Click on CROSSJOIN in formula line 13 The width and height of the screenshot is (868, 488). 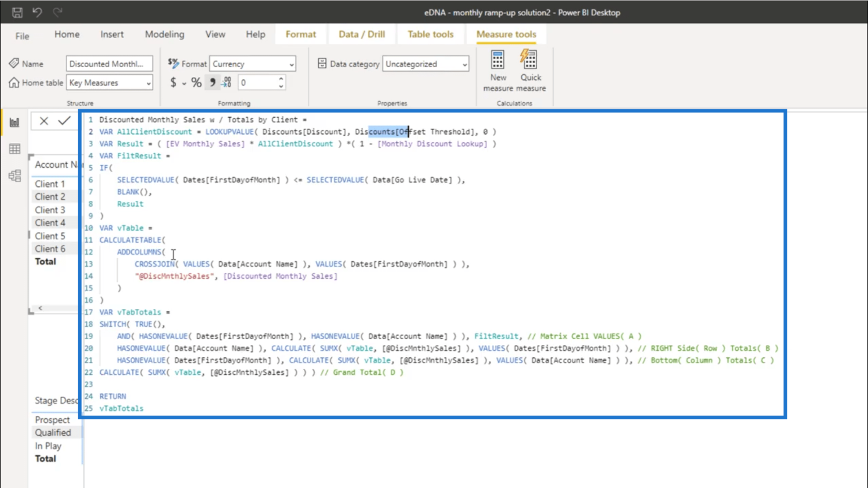tap(154, 264)
